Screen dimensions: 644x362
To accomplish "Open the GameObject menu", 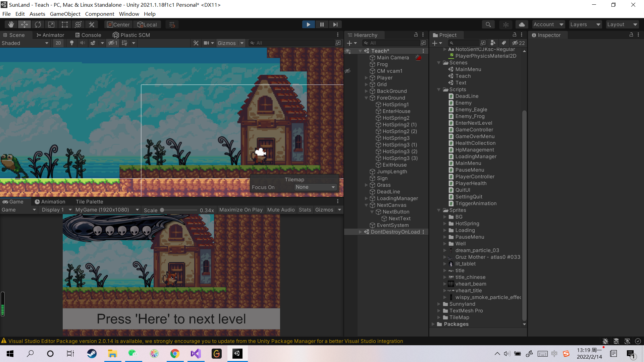I will [65, 14].
